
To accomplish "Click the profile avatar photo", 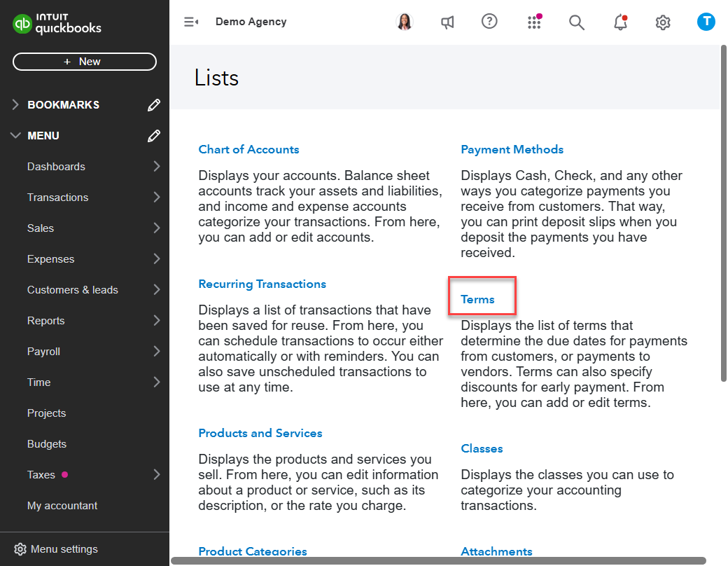I will (405, 22).
